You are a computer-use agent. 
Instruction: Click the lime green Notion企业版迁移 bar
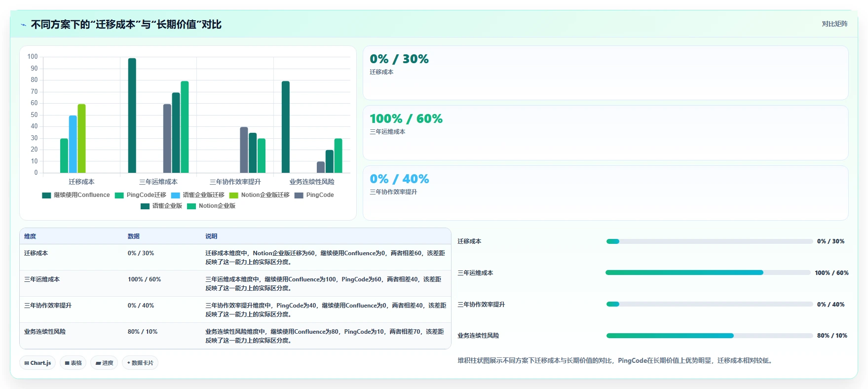[82, 138]
